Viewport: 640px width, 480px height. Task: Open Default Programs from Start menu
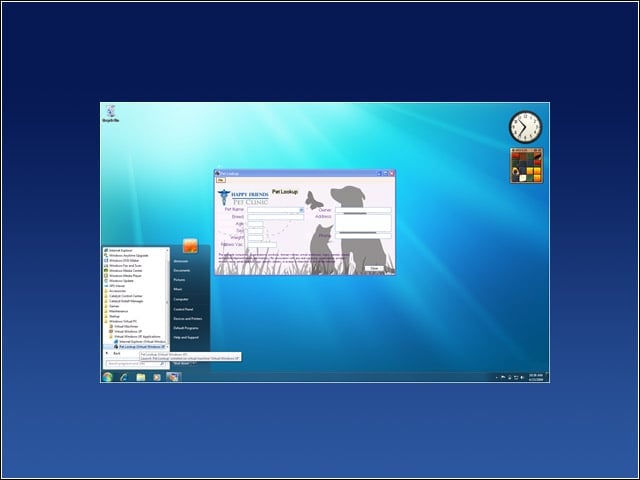(x=186, y=328)
